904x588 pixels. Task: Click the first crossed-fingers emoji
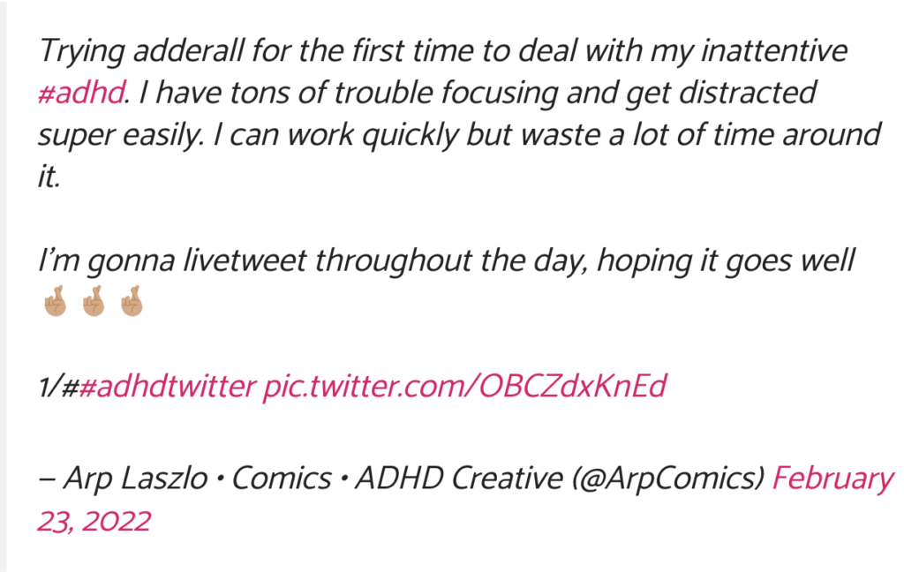point(56,301)
